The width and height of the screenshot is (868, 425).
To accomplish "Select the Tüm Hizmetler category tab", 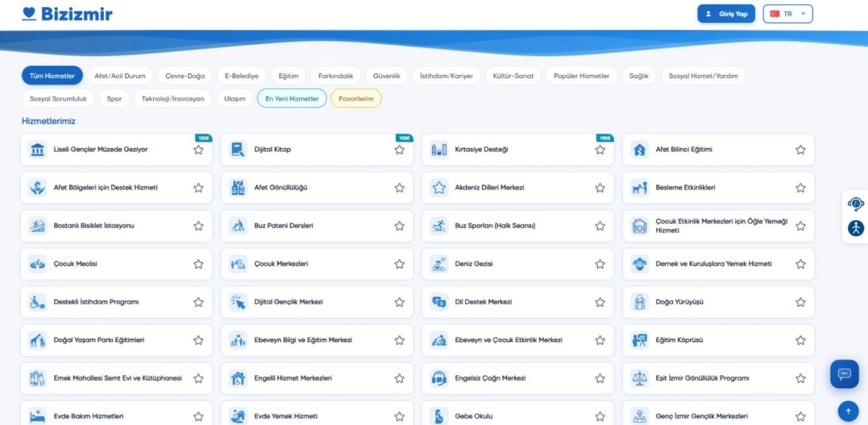I will pos(52,76).
